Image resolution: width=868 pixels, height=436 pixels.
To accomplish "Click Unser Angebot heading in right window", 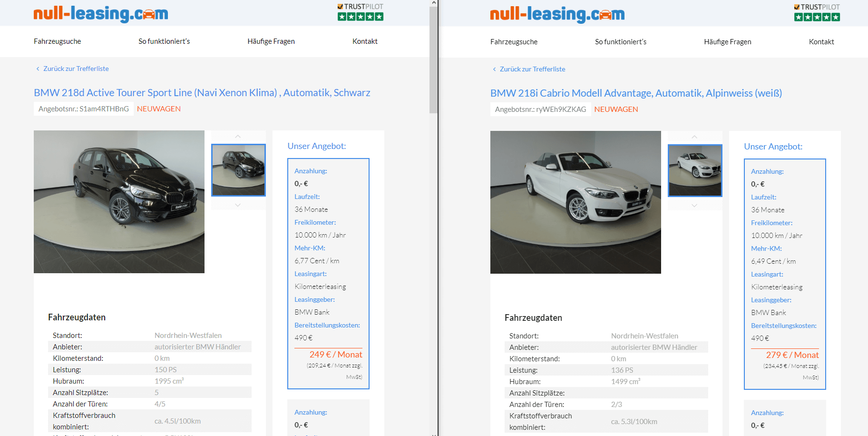I will [x=773, y=147].
